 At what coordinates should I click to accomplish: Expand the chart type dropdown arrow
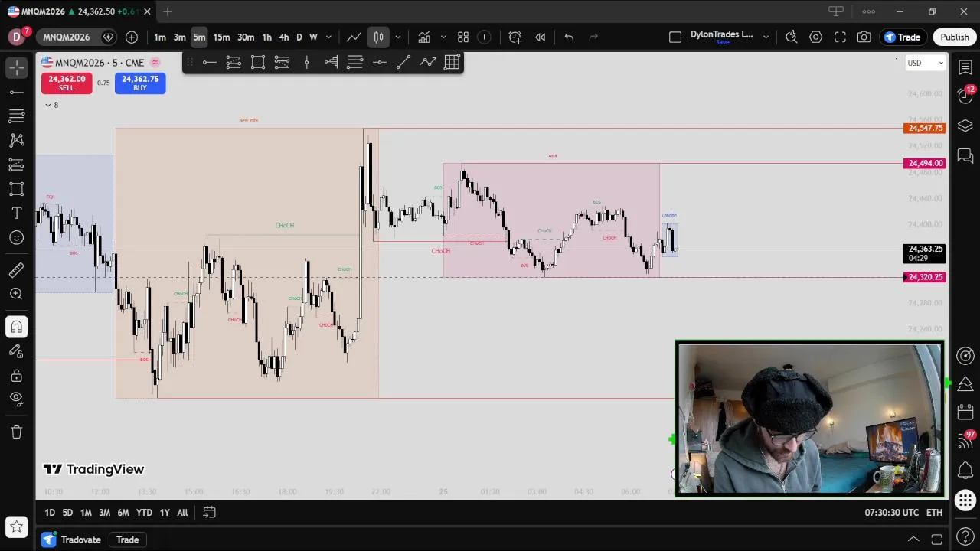coord(397,37)
